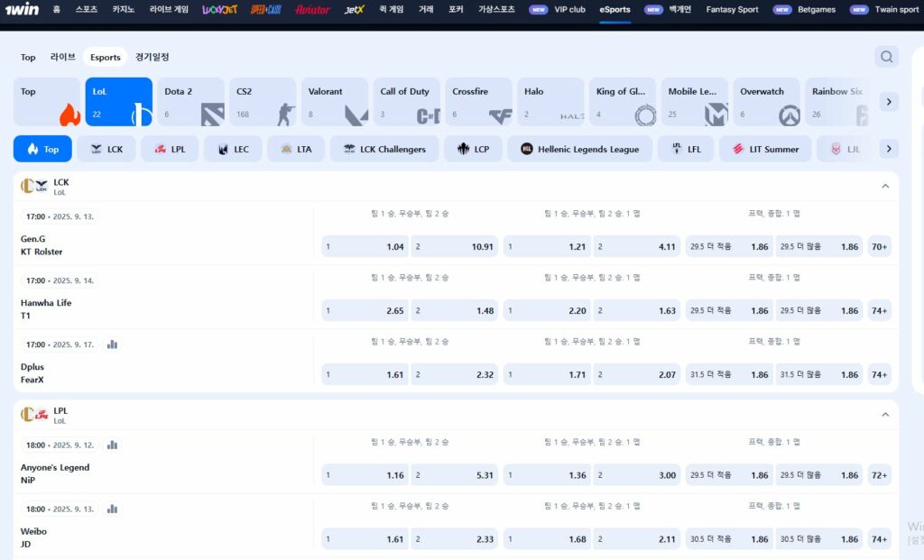Filter by LCK Challengers league chip
Viewport: 924px width, 560px height.
(x=384, y=149)
